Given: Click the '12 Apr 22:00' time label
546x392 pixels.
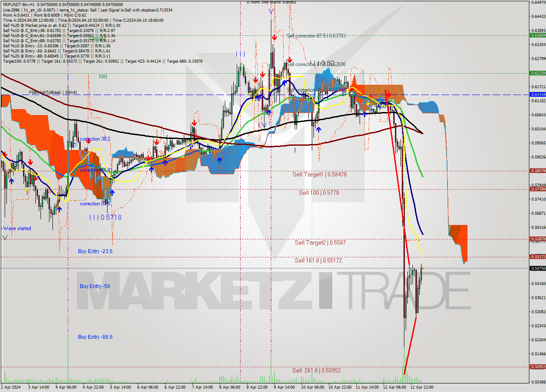Looking at the screenshot, I should (x=421, y=387).
